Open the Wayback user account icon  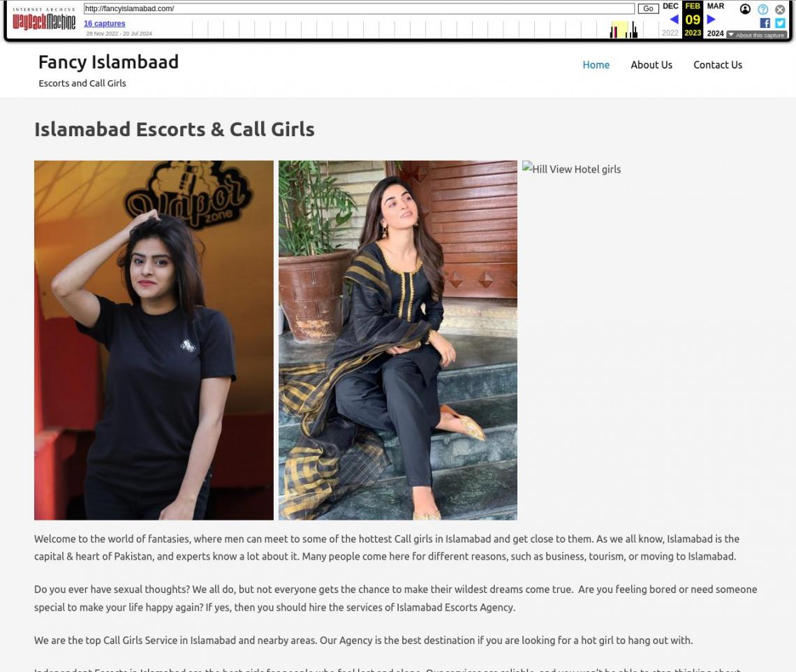[745, 9]
